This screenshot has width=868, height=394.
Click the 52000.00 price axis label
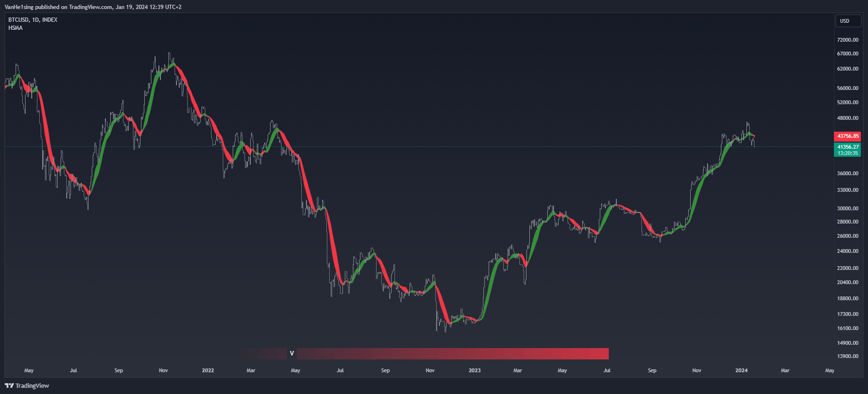coord(848,102)
